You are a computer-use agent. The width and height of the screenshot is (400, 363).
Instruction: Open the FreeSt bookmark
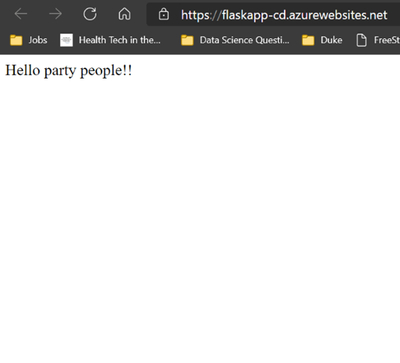(x=378, y=40)
